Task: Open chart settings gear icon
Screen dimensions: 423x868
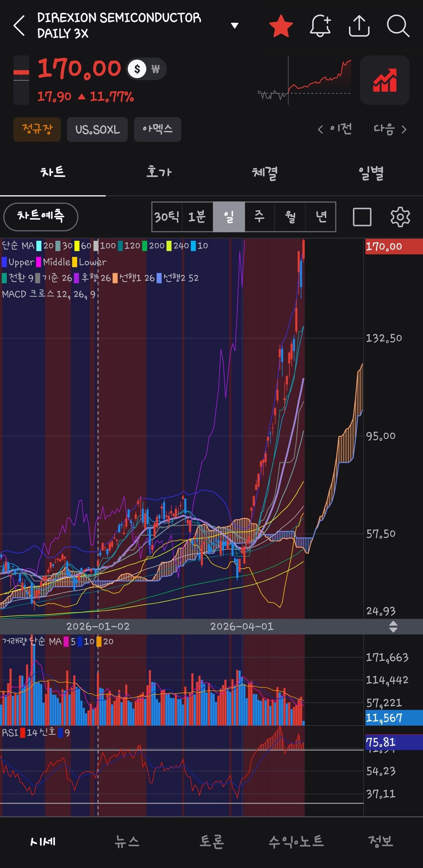Action: pos(400,217)
